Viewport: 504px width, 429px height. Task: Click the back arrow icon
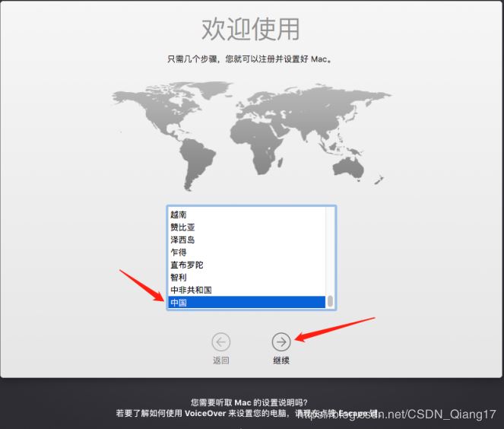point(220,342)
